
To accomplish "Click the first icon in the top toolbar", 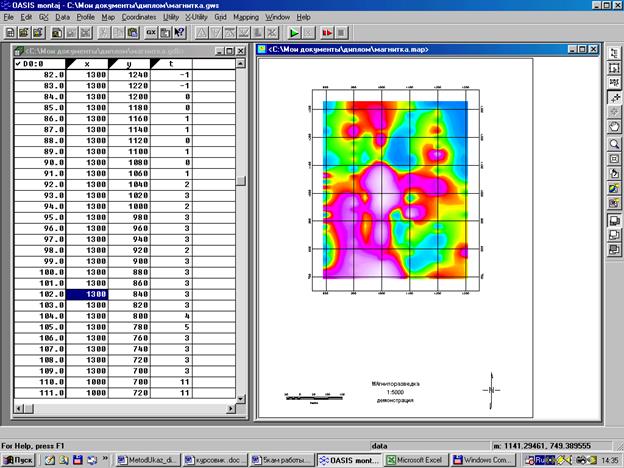I will 9,33.
